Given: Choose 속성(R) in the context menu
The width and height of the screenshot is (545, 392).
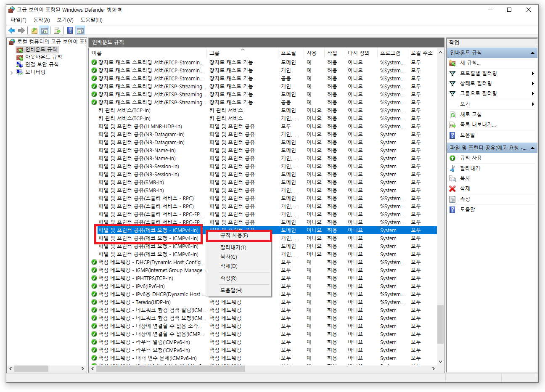Looking at the screenshot, I should [238, 278].
